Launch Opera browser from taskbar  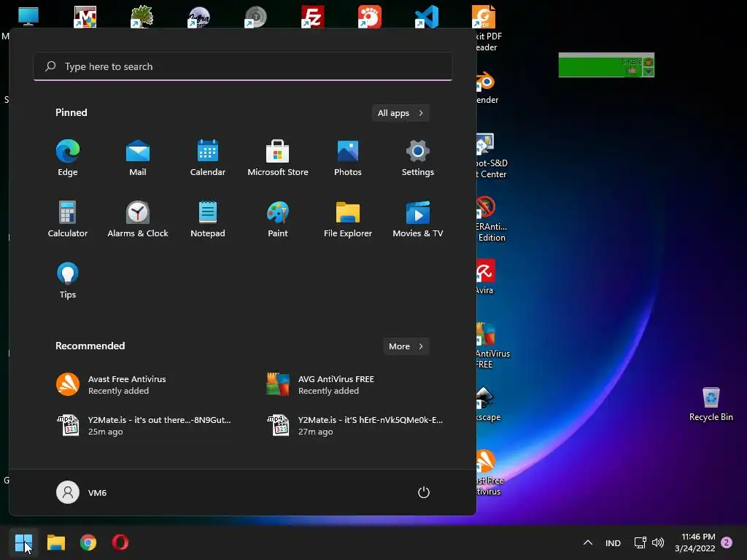(x=120, y=542)
